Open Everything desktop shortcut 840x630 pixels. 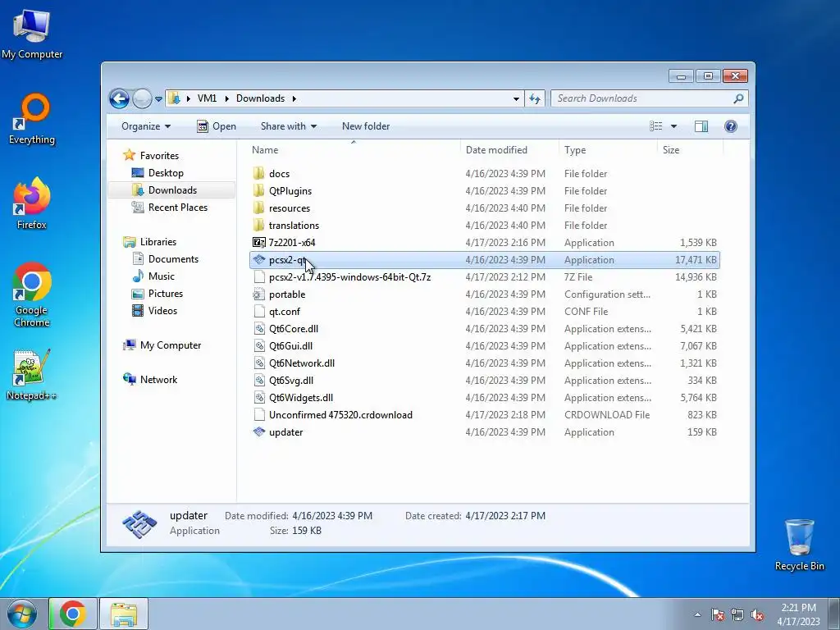coord(32,119)
